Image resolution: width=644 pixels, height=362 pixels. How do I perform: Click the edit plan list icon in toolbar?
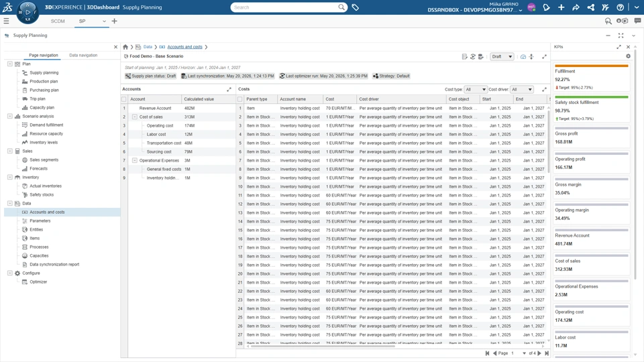click(x=464, y=56)
